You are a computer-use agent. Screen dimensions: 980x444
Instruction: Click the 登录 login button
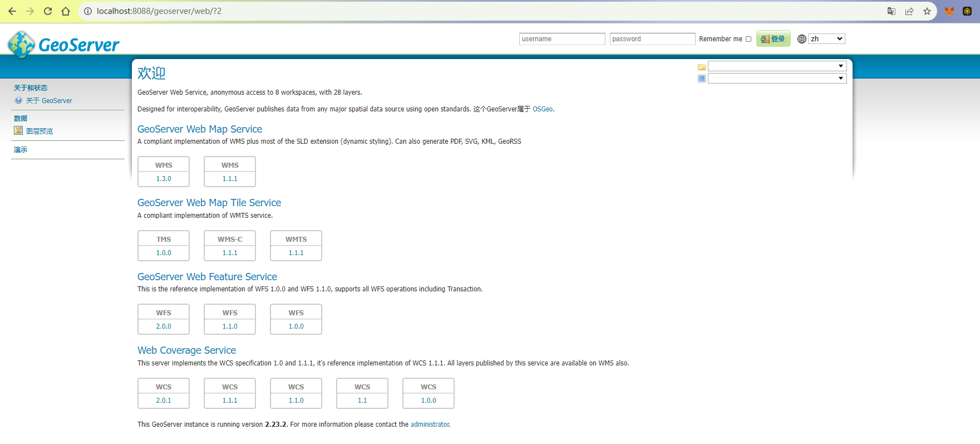pos(773,39)
